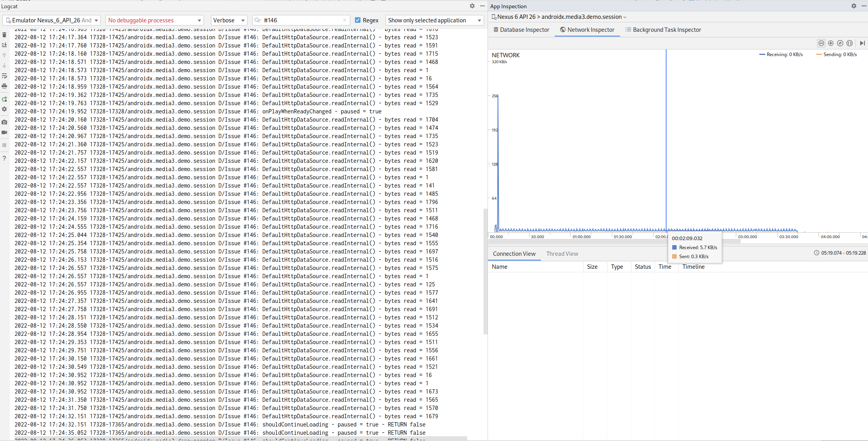Open the Thread View tab
The height and width of the screenshot is (441, 868).
(x=562, y=253)
